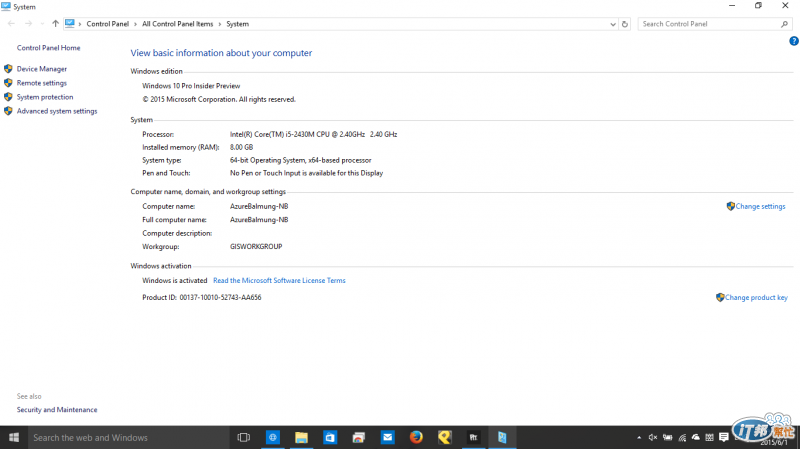Read the Microsoft Software License Terms
The height and width of the screenshot is (449, 800).
click(279, 280)
